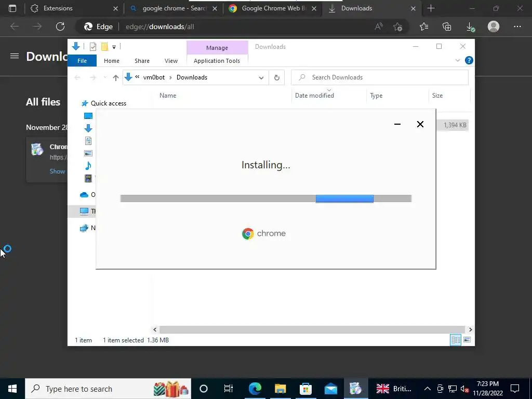Click the Explorer up-directory arrow
This screenshot has width=532, height=399.
(x=116, y=78)
